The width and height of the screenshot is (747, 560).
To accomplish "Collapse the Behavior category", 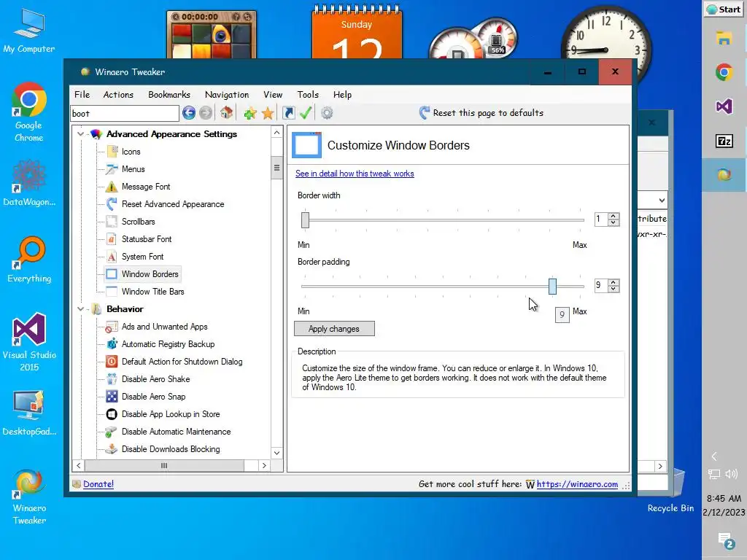I will pos(80,309).
